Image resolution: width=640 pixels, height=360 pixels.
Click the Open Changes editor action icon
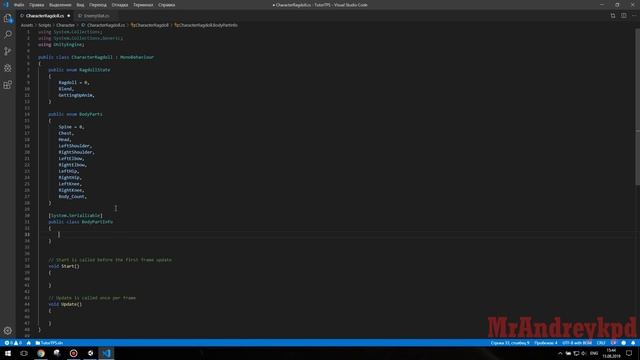click(x=613, y=16)
